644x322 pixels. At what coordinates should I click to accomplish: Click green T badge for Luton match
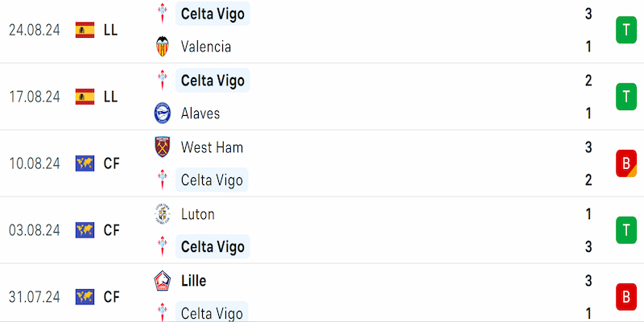point(626,230)
